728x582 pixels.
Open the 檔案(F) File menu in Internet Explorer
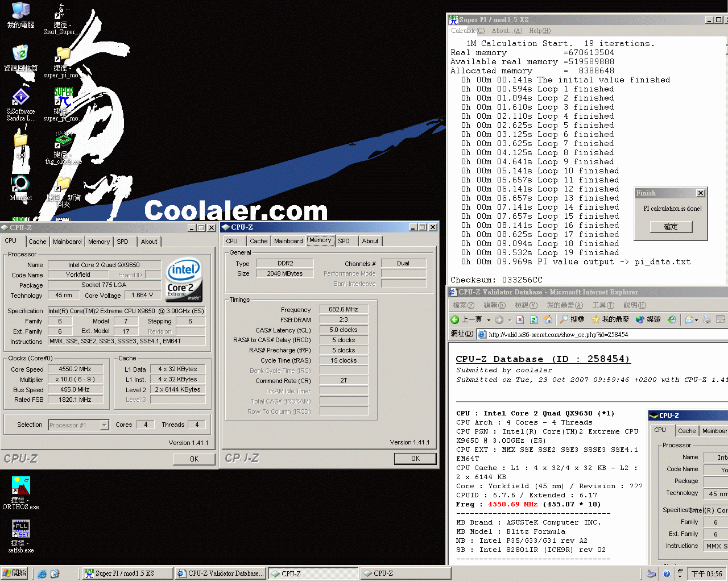[464, 305]
